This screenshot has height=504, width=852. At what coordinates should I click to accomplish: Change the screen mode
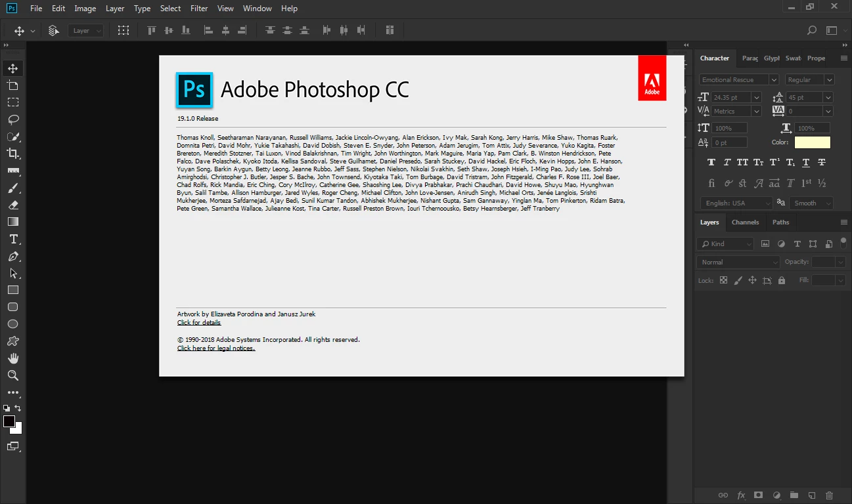click(13, 446)
